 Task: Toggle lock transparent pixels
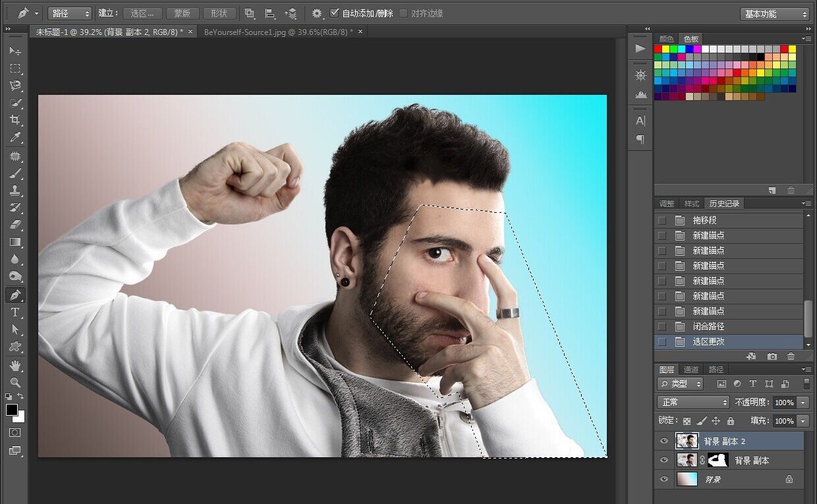click(687, 420)
